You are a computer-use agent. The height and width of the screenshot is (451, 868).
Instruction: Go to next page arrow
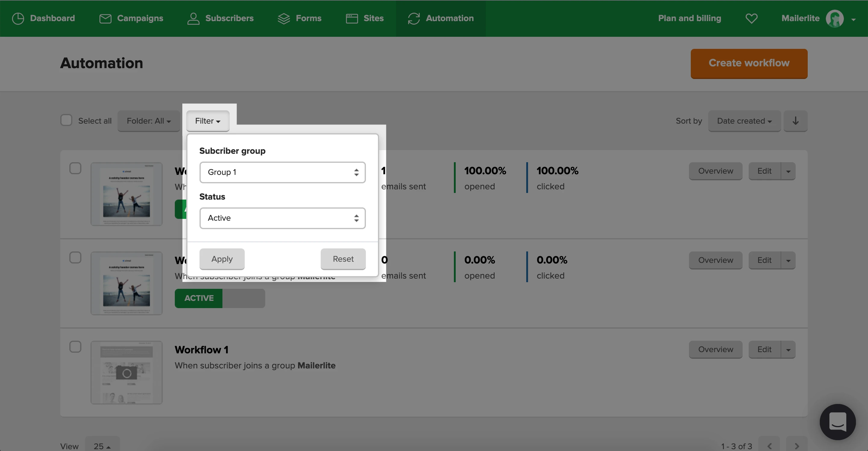pos(797,446)
